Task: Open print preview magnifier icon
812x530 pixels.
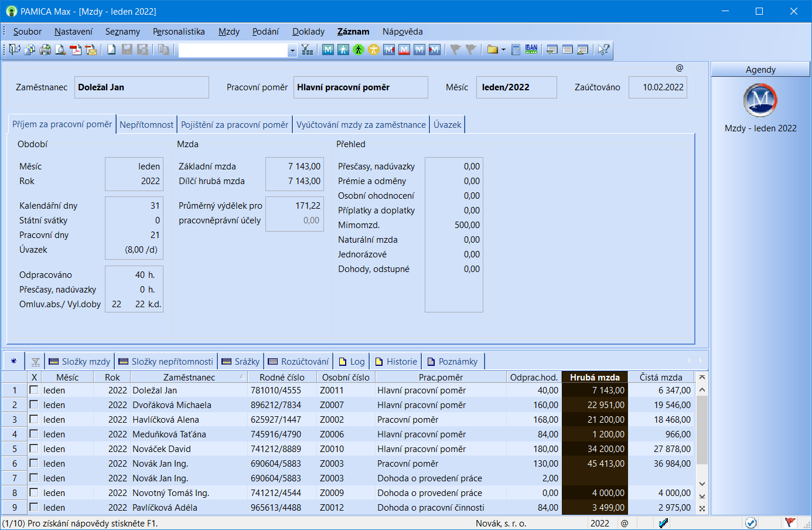Action: point(60,50)
